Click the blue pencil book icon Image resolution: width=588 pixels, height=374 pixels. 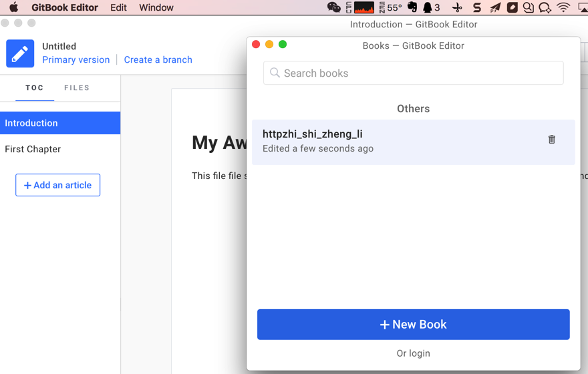(20, 53)
